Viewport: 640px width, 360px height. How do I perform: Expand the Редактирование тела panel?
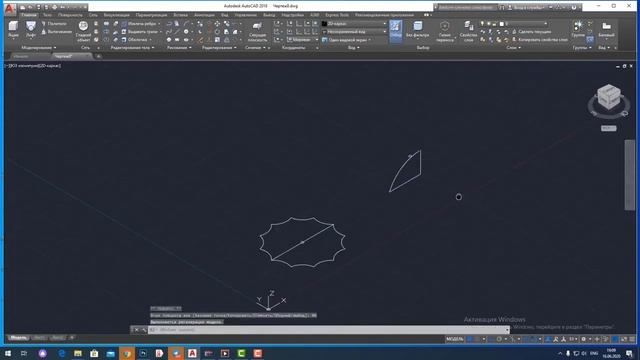click(x=132, y=48)
